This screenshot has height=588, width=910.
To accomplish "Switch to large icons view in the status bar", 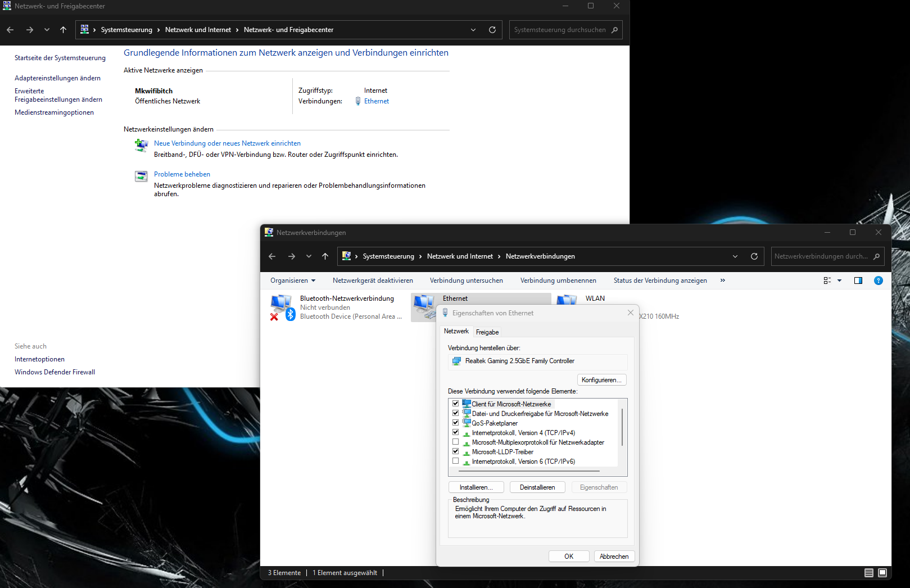I will click(x=882, y=573).
